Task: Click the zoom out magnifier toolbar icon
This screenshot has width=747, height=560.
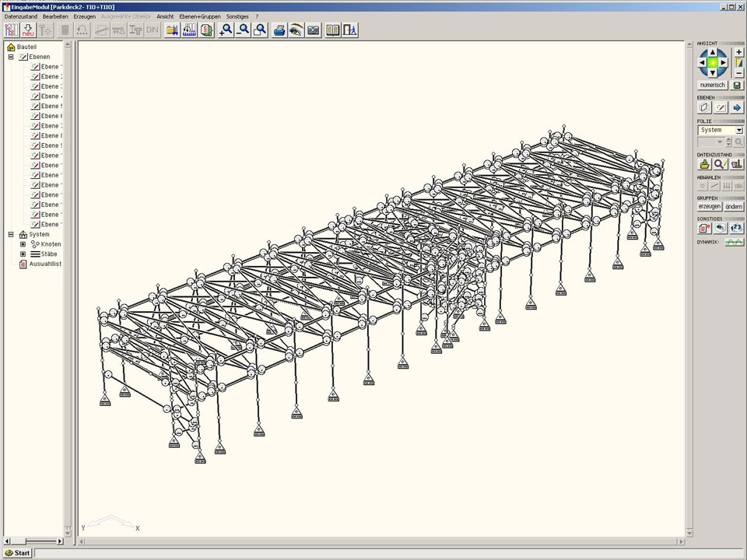Action: (x=243, y=30)
